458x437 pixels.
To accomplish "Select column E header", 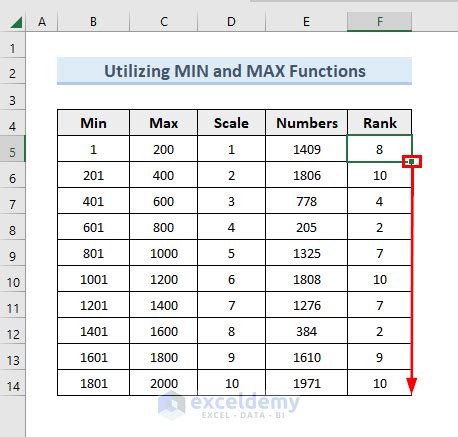I will point(306,22).
